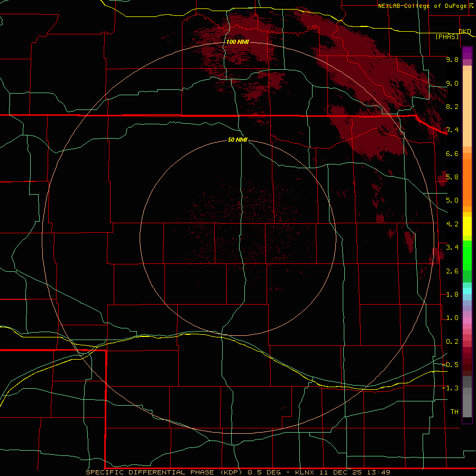Click the cyan color bar segment

(x=467, y=290)
